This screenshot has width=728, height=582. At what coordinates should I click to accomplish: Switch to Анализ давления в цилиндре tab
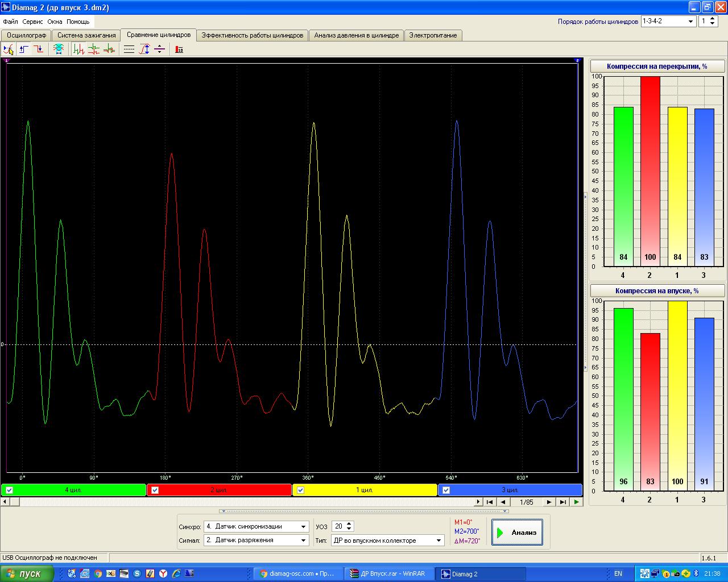tap(357, 35)
